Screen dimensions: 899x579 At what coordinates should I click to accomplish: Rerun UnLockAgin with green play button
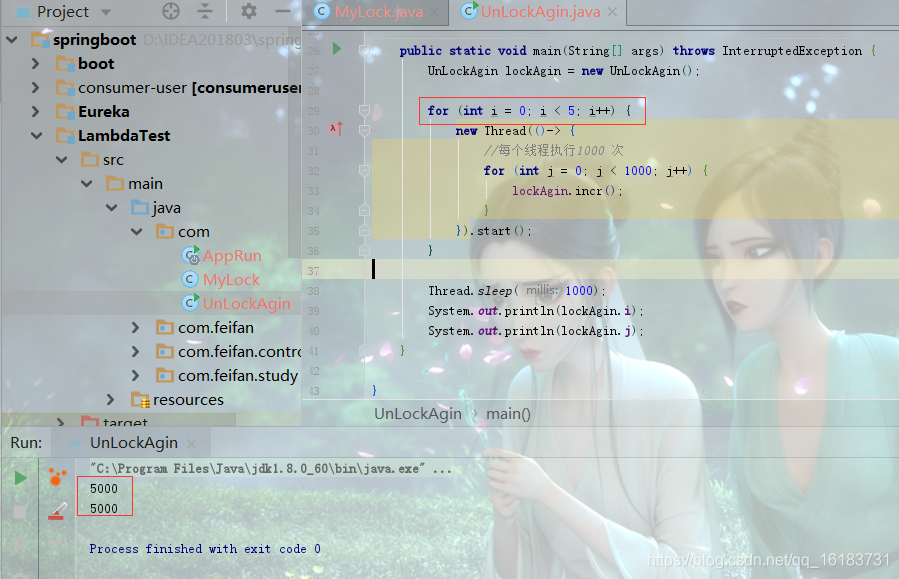(20, 478)
